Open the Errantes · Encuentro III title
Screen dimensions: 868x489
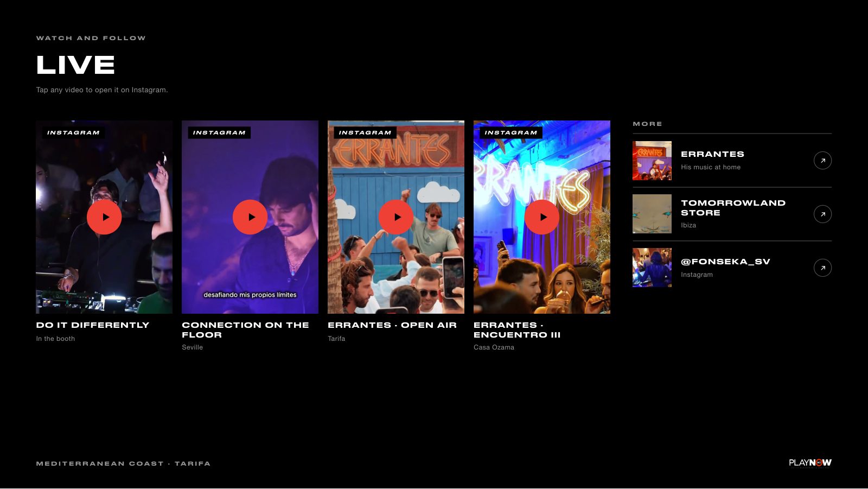click(x=517, y=330)
